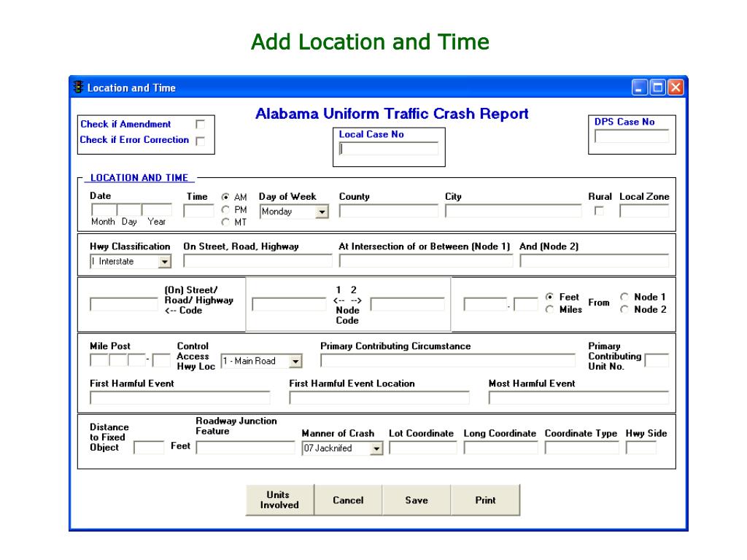Click the Save button

coord(417,500)
